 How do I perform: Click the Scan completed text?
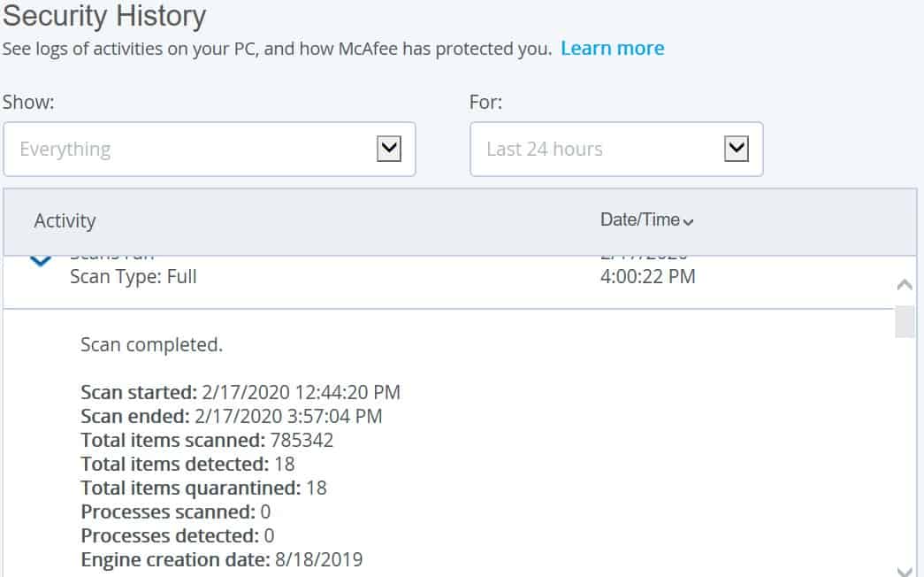click(151, 344)
